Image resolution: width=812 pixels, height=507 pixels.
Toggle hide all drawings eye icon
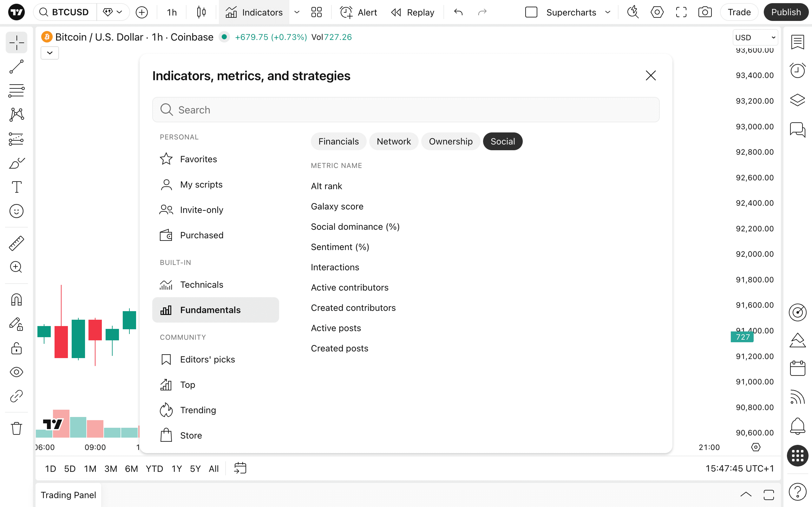pos(16,372)
